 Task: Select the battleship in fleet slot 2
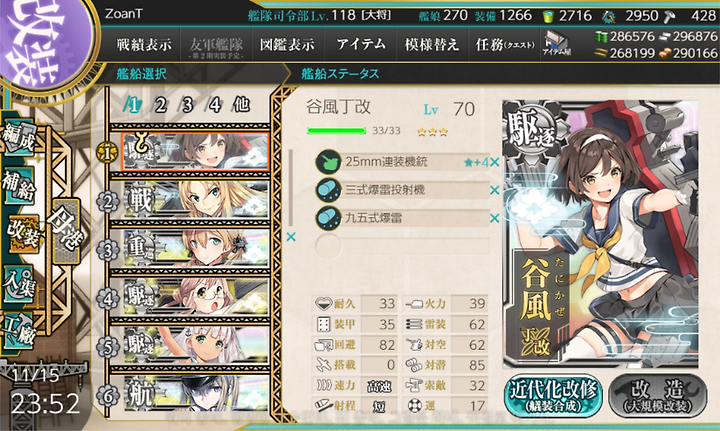pyautogui.click(x=196, y=200)
